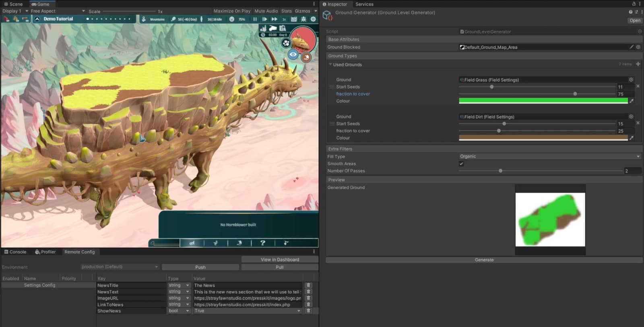Delete the LinkToNews config row

308,304
